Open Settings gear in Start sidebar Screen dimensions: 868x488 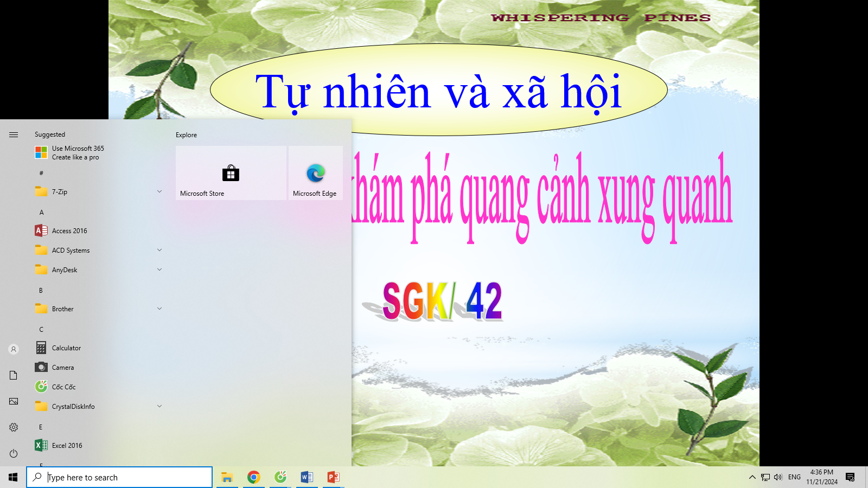point(14,427)
